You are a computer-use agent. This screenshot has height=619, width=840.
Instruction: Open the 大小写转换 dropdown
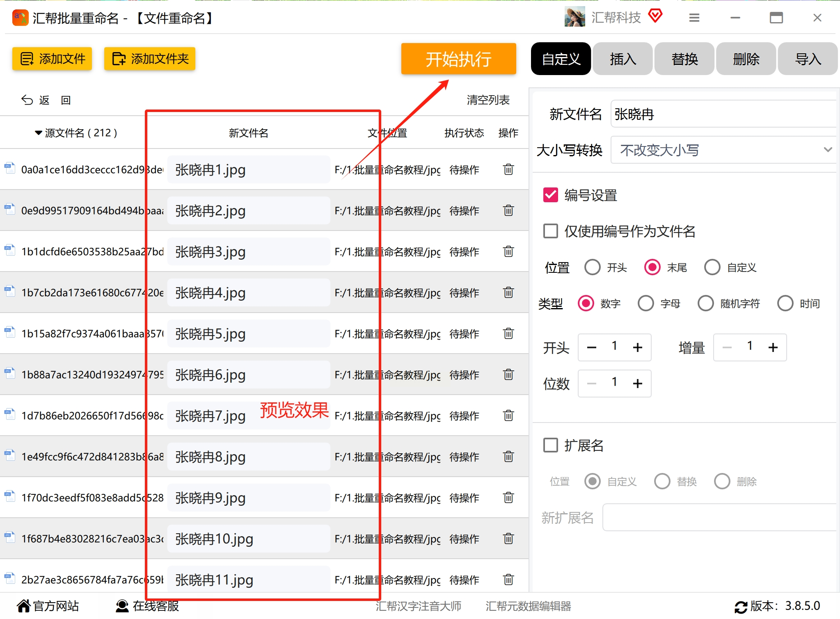[x=723, y=150]
